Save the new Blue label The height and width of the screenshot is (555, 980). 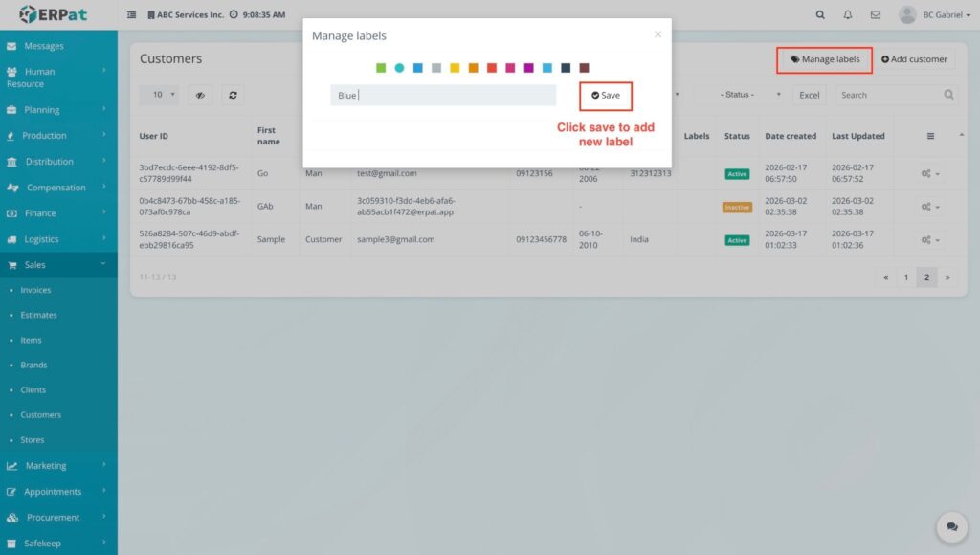[x=606, y=96]
